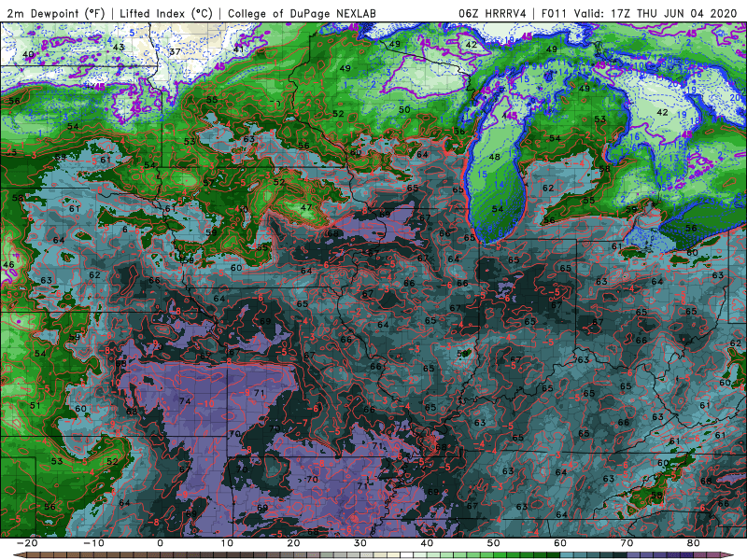
Task: Click 'College of DuPage NEXLAB' header text
Action: (x=302, y=13)
